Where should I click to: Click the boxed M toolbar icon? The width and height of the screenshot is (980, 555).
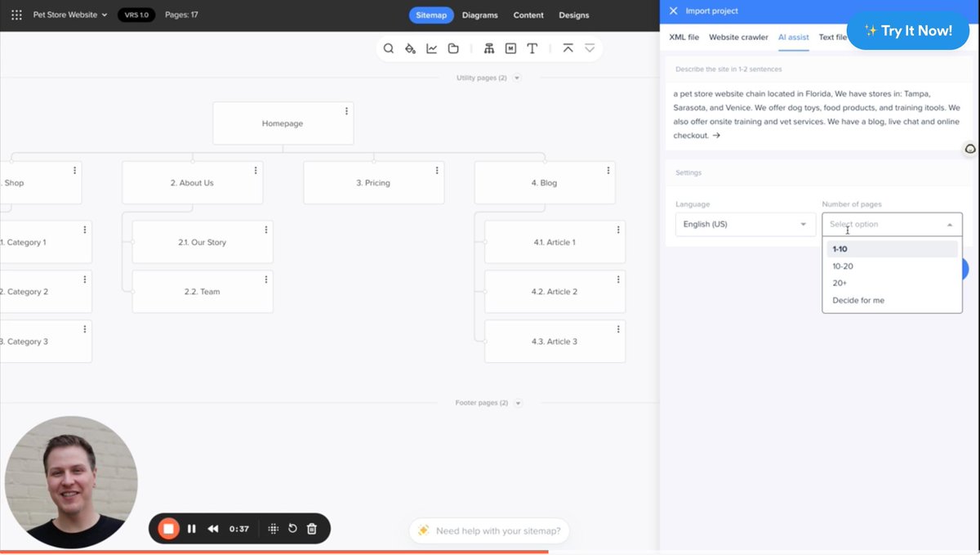510,49
